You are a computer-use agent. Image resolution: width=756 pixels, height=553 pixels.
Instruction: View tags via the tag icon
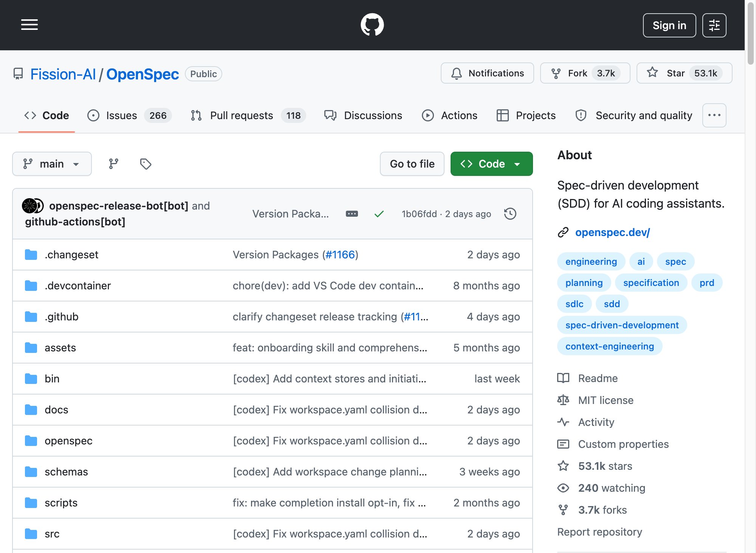point(146,164)
